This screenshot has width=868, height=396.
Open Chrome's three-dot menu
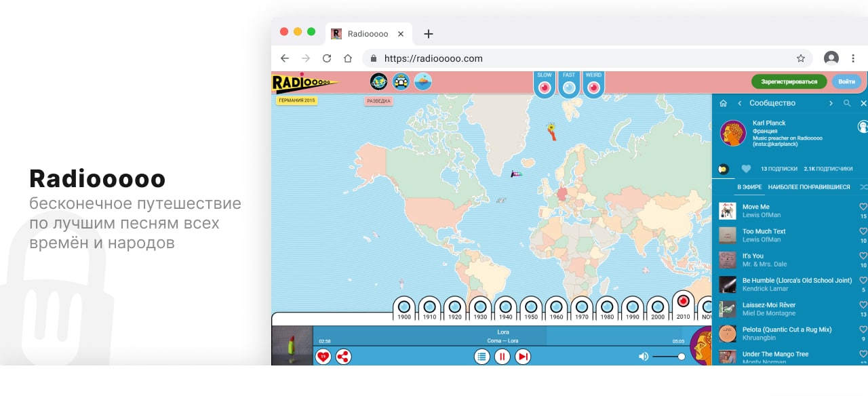coord(853,58)
